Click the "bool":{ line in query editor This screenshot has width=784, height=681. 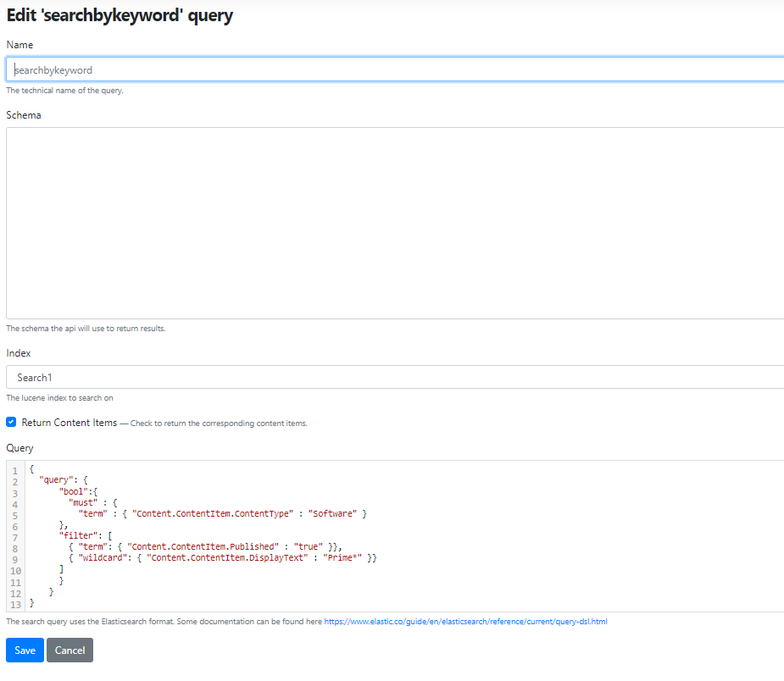(79, 491)
